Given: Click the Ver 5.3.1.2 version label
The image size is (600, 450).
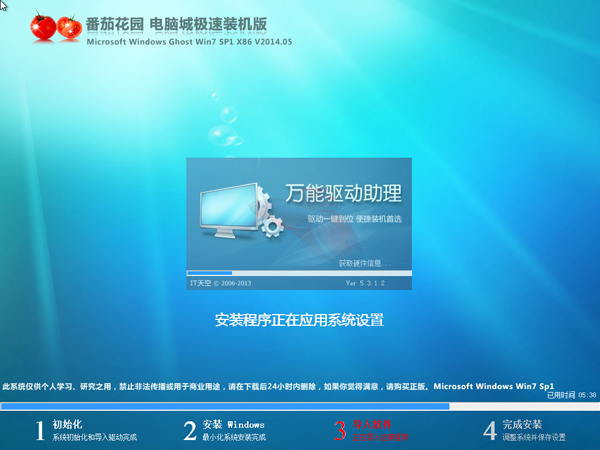Looking at the screenshot, I should click(x=365, y=283).
